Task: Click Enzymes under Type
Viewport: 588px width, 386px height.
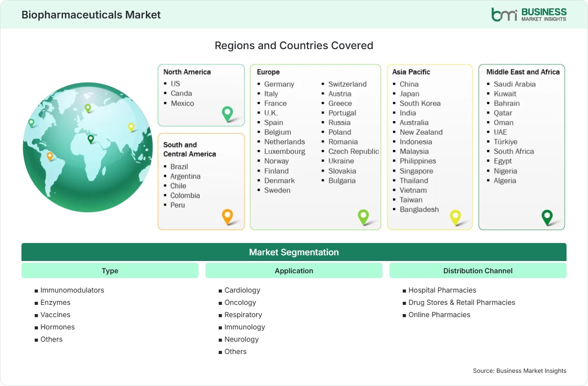Action: click(55, 303)
